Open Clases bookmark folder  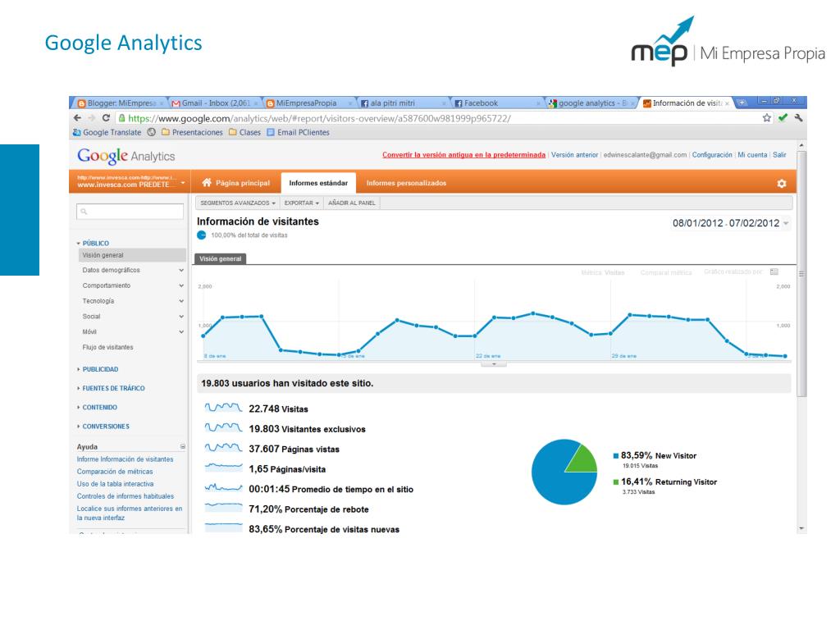pos(244,132)
